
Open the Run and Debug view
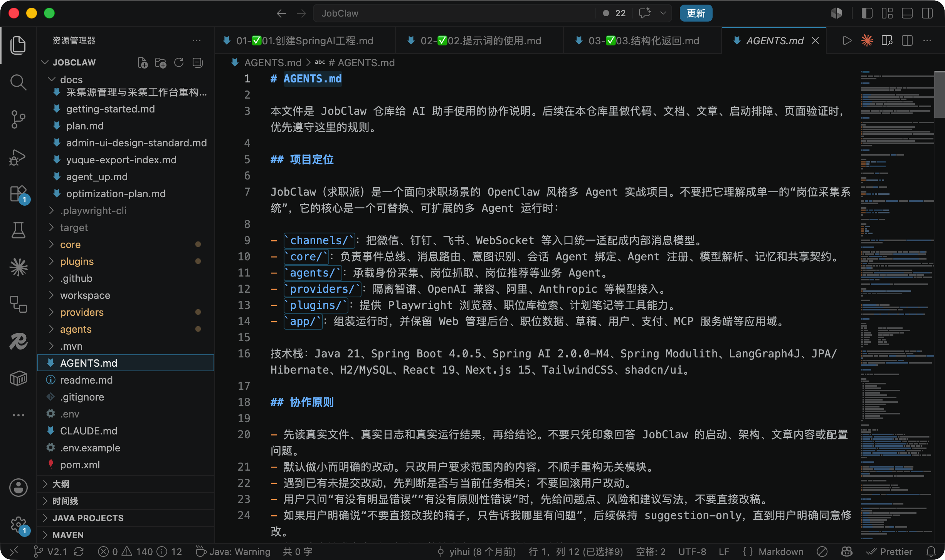18,157
